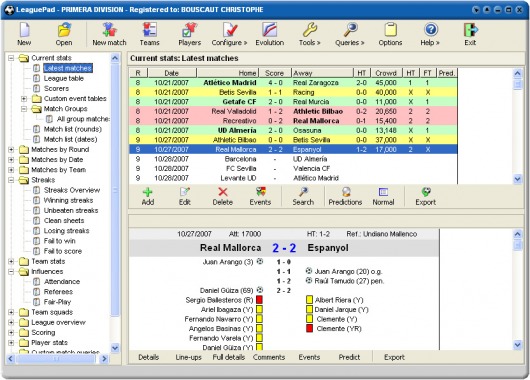The height and width of the screenshot is (380, 530).
Task: Expand the Custom event tables folder
Action: click(24, 99)
